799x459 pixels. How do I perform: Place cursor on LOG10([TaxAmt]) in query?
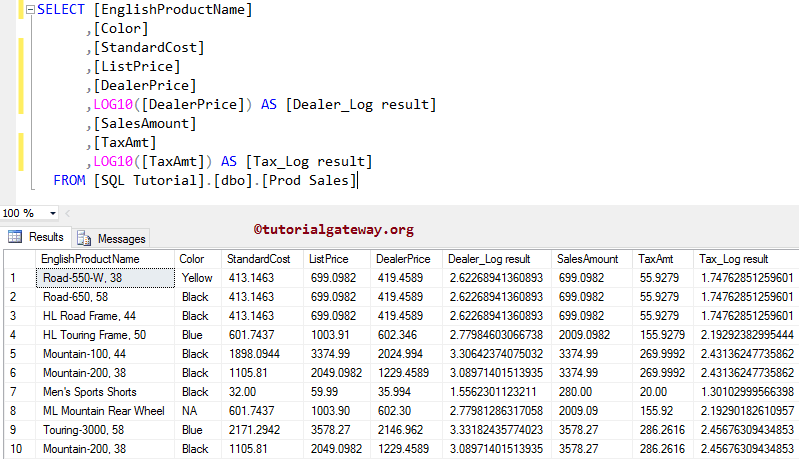[153, 161]
